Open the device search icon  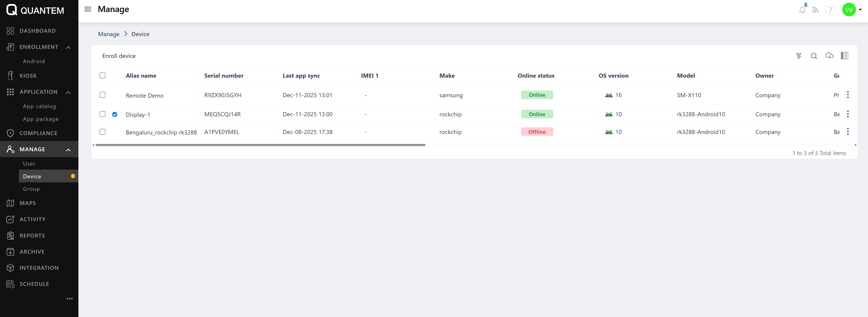(x=814, y=56)
